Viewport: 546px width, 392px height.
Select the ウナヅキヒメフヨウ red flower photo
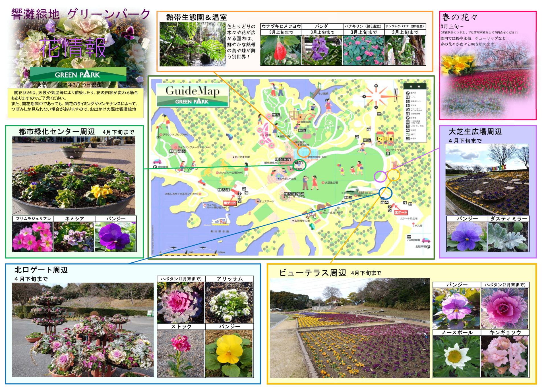pos(281,50)
